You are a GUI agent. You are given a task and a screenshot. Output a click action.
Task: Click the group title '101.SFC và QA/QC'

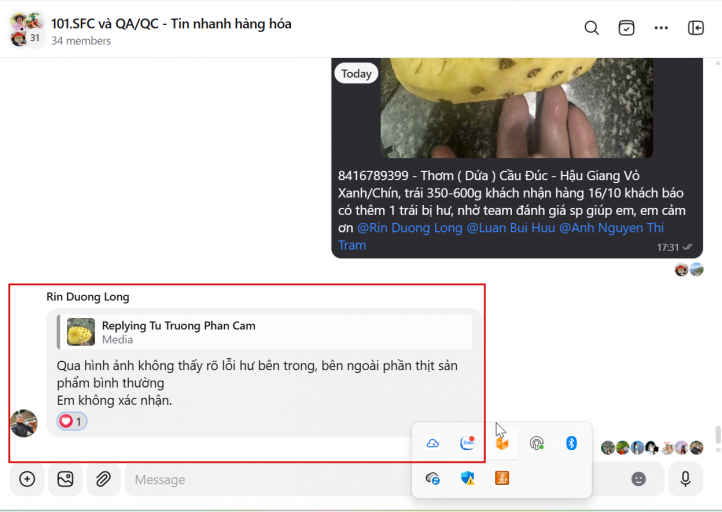click(105, 23)
